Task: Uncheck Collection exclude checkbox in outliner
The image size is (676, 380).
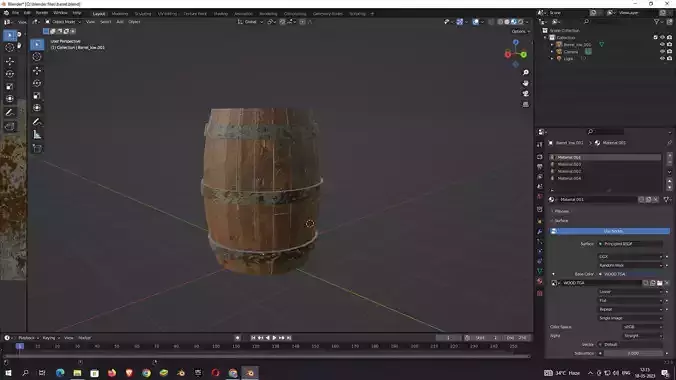Action: (655, 38)
